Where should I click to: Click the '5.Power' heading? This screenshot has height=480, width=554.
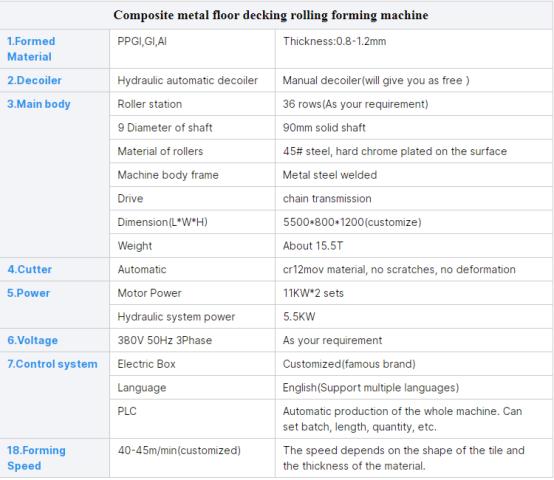28,293
